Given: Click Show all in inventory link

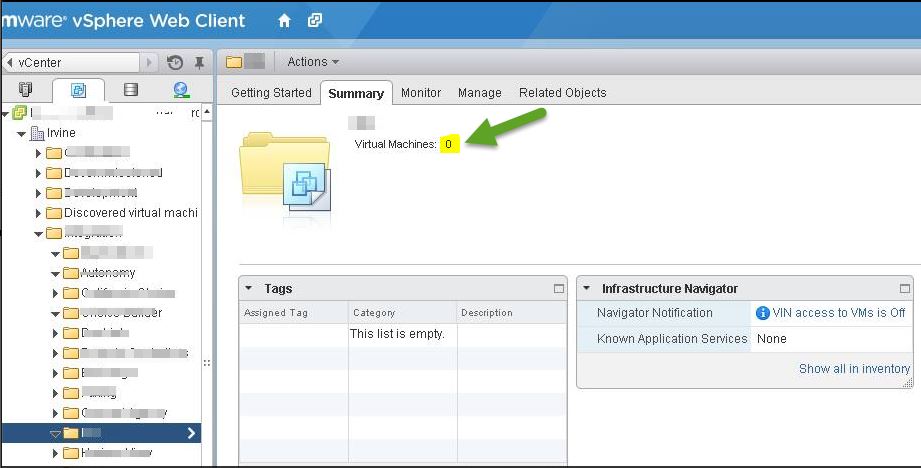Looking at the screenshot, I should click(x=854, y=369).
